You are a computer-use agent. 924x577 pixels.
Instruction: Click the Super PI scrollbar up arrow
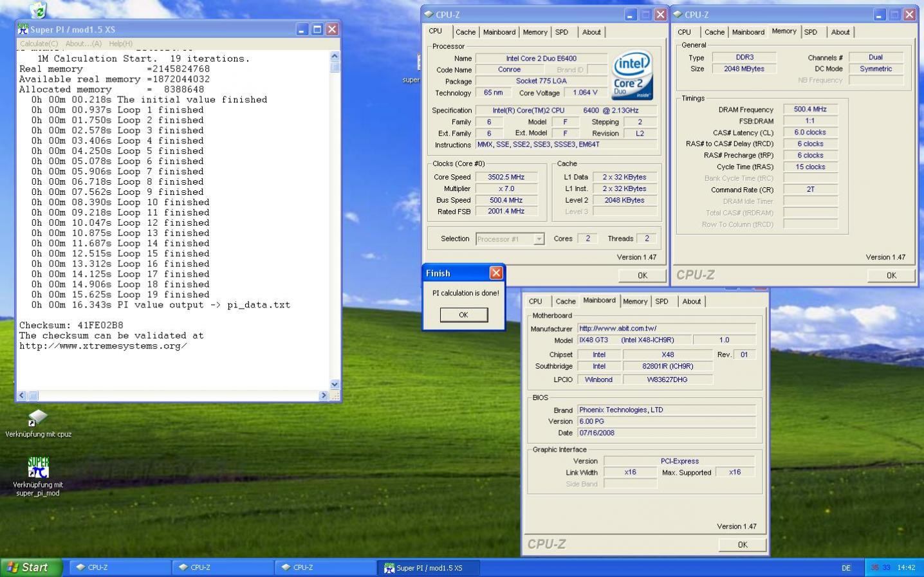pos(335,57)
